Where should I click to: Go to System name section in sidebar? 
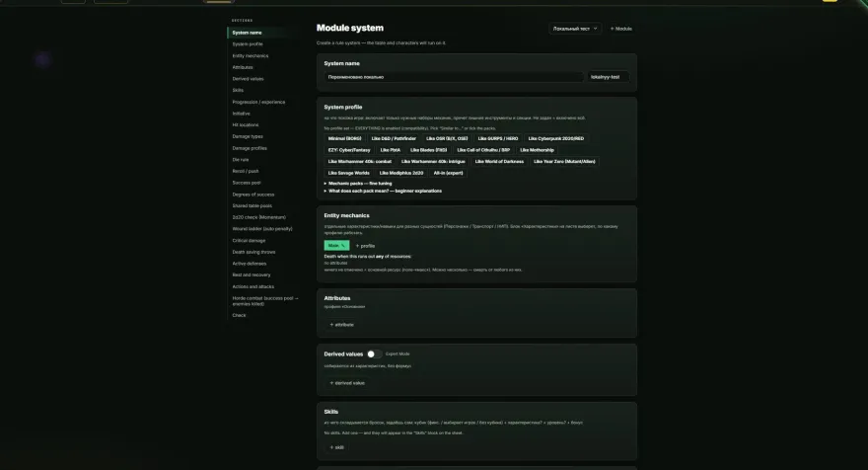[x=247, y=33]
